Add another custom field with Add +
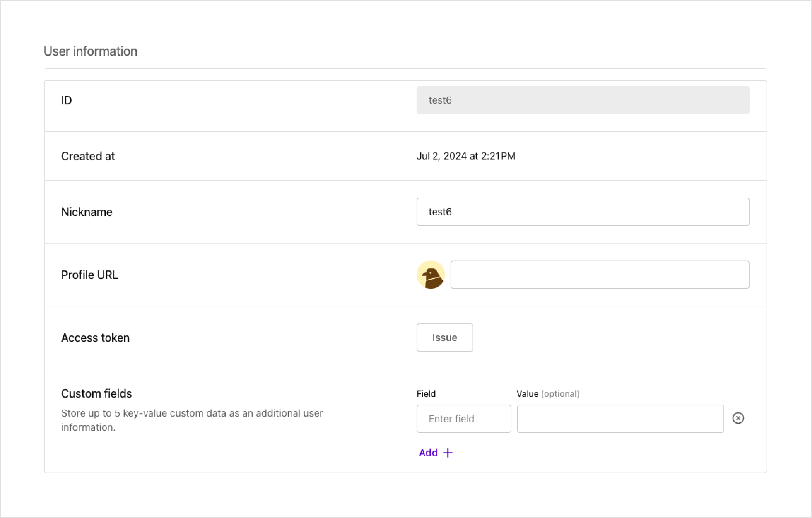Screen dimensions: 812x518 (436, 453)
